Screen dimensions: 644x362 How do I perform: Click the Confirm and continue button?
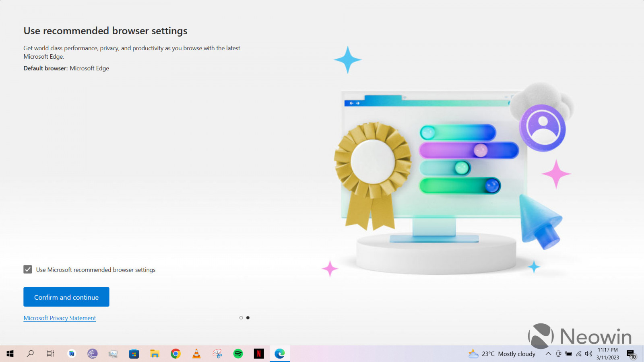pos(66,297)
